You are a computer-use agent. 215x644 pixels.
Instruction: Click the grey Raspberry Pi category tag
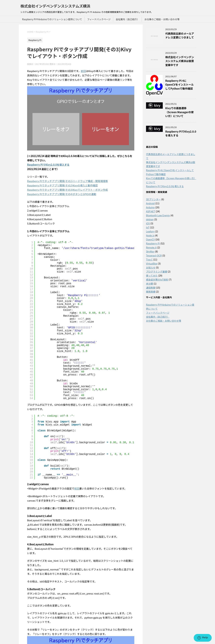coord(35,40)
